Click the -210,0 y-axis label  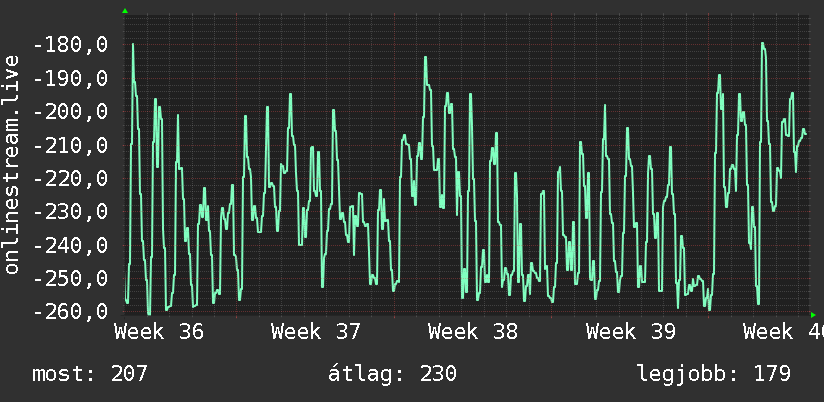coord(70,146)
